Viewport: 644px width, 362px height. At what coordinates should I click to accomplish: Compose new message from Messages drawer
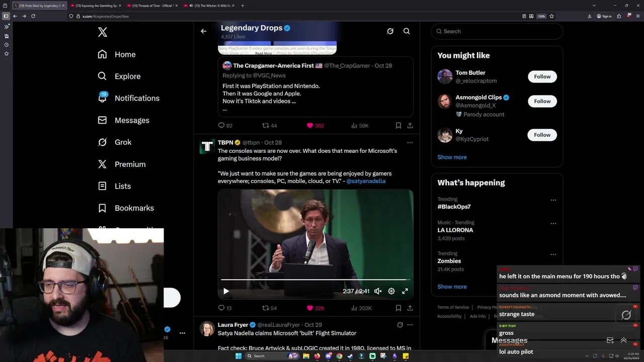pyautogui.click(x=610, y=340)
